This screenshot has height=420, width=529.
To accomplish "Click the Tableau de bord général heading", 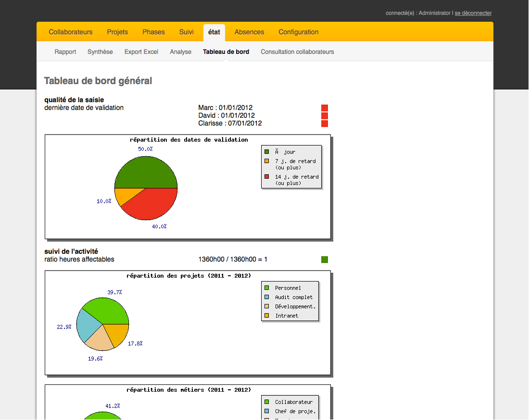I will (x=98, y=81).
